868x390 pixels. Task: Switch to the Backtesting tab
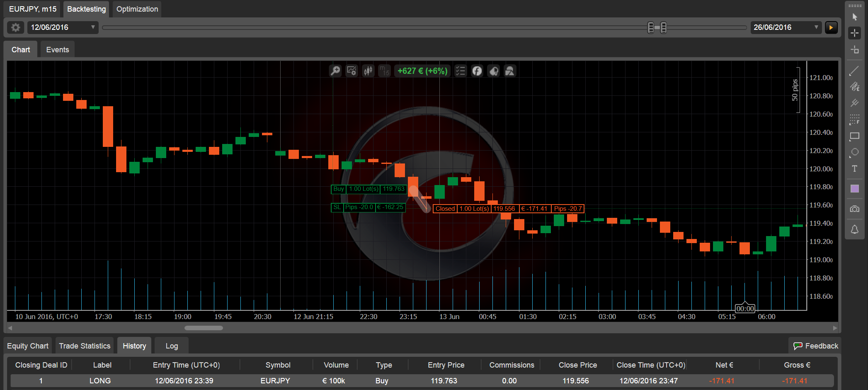coord(86,9)
